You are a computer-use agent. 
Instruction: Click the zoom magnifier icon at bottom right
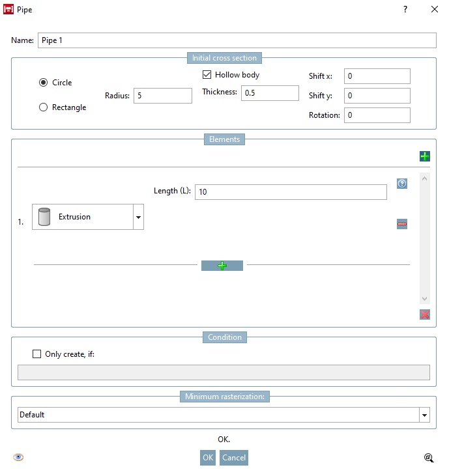[429, 458]
